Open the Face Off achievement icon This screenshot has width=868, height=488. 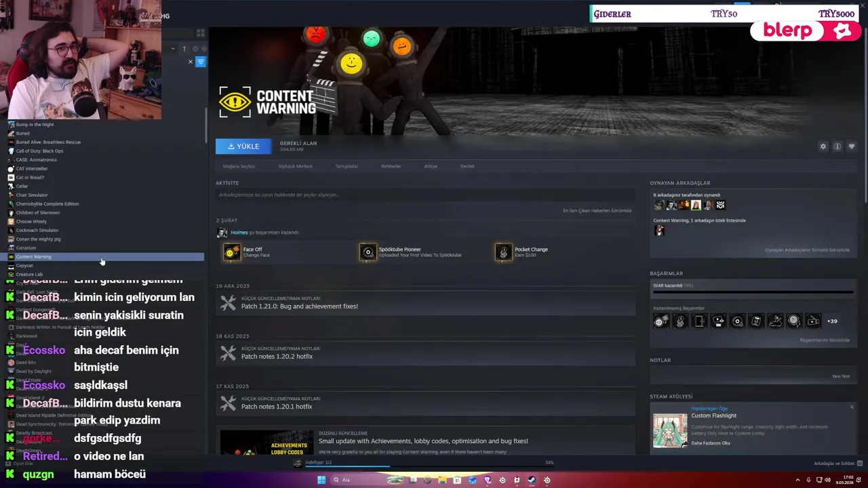[232, 252]
